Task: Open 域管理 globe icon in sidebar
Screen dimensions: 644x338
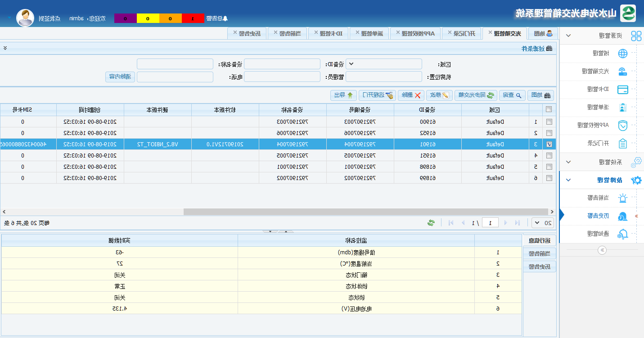Action: pos(622,54)
